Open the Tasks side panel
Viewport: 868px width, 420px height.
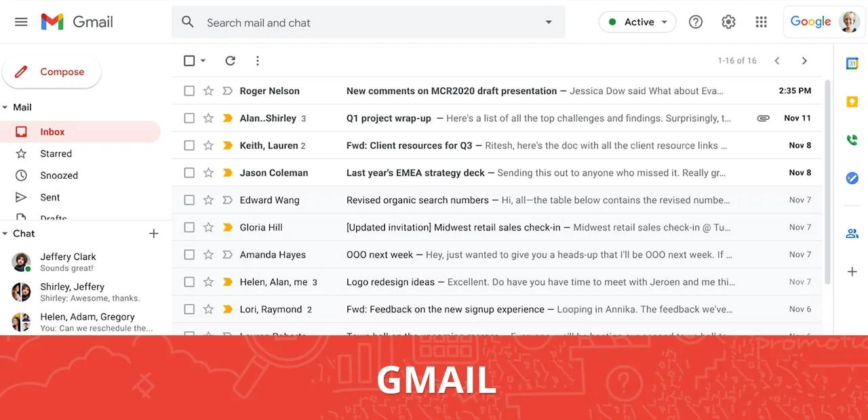[x=852, y=178]
